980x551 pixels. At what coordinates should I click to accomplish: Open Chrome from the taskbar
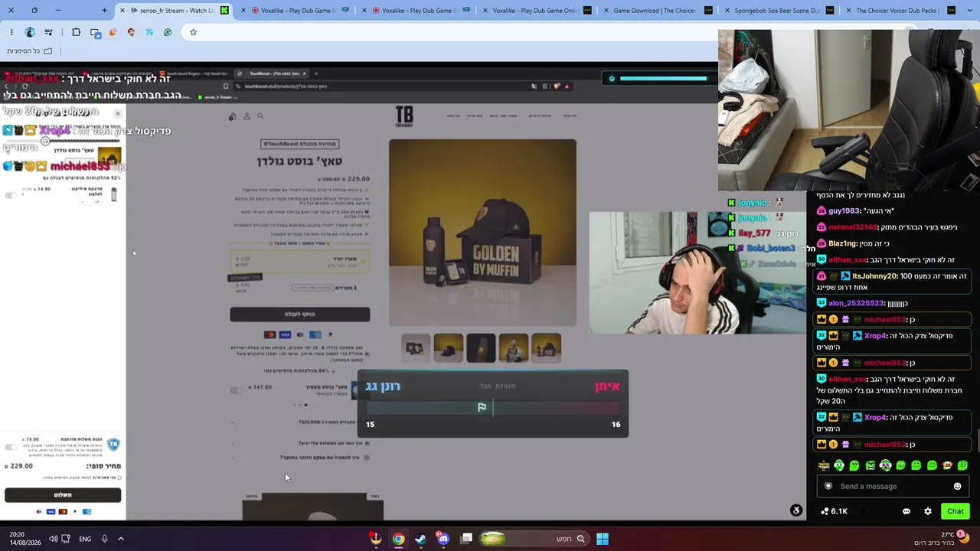399,539
